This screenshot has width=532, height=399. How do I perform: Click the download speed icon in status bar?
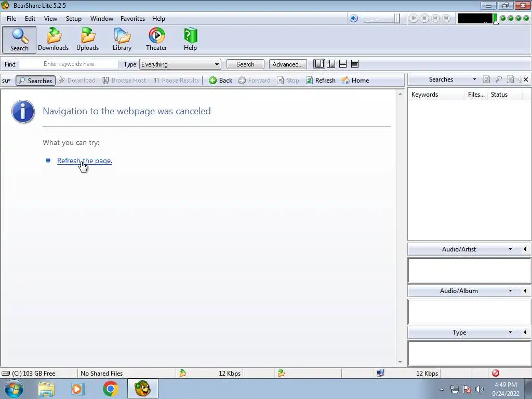tap(183, 373)
